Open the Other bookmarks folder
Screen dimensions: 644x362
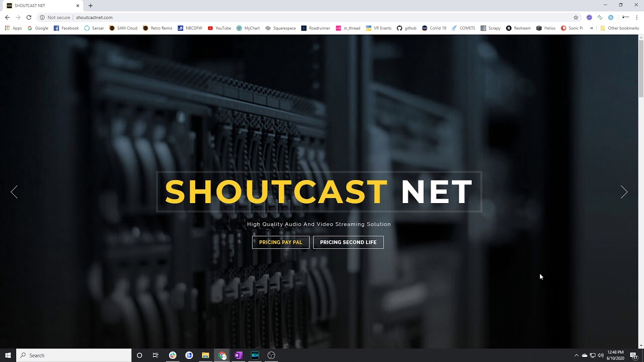click(619, 28)
